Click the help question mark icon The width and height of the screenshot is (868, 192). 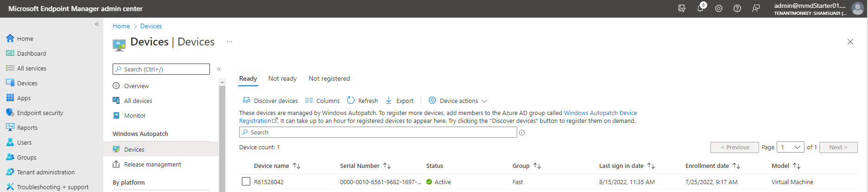pyautogui.click(x=737, y=8)
